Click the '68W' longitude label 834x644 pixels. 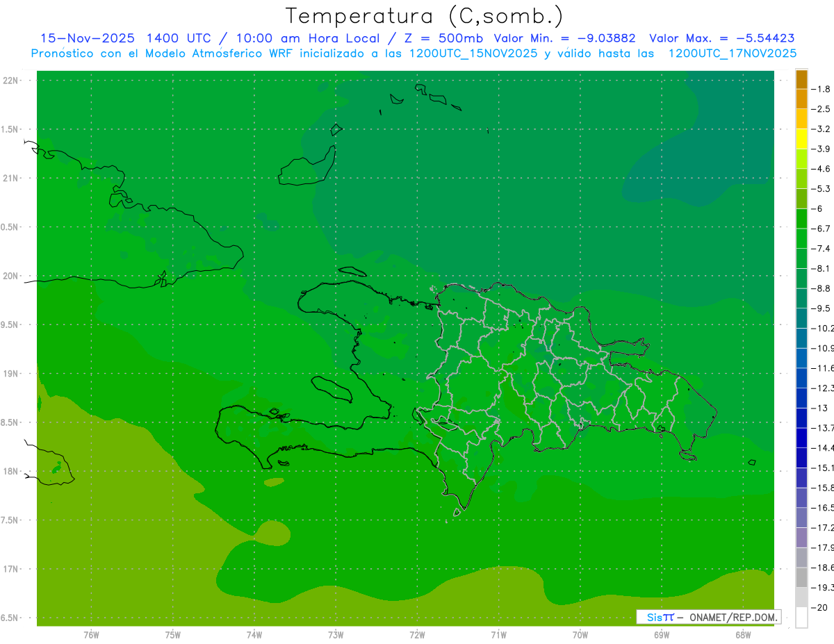(742, 634)
